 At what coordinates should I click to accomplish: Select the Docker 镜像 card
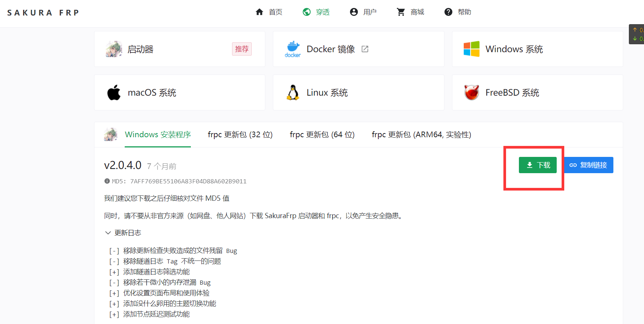point(358,49)
